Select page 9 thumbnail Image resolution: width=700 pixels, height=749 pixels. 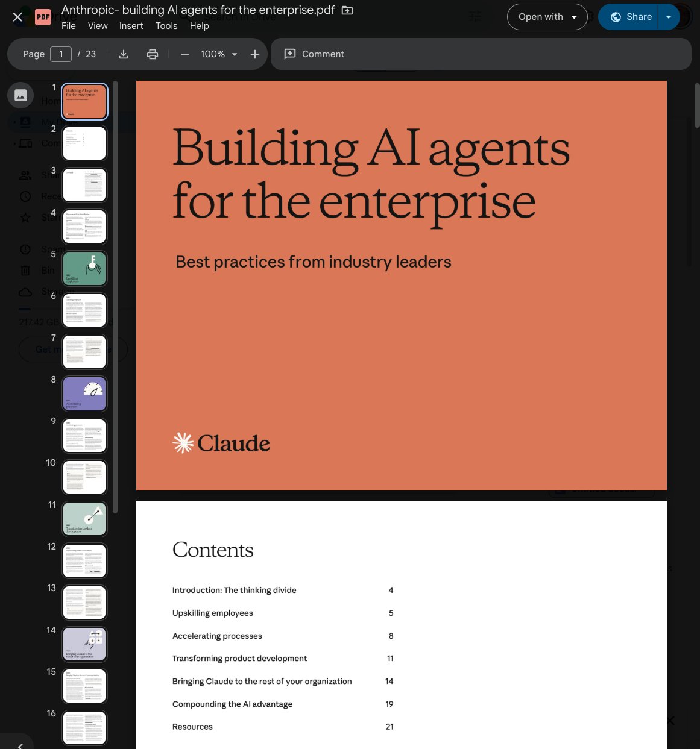click(x=84, y=435)
